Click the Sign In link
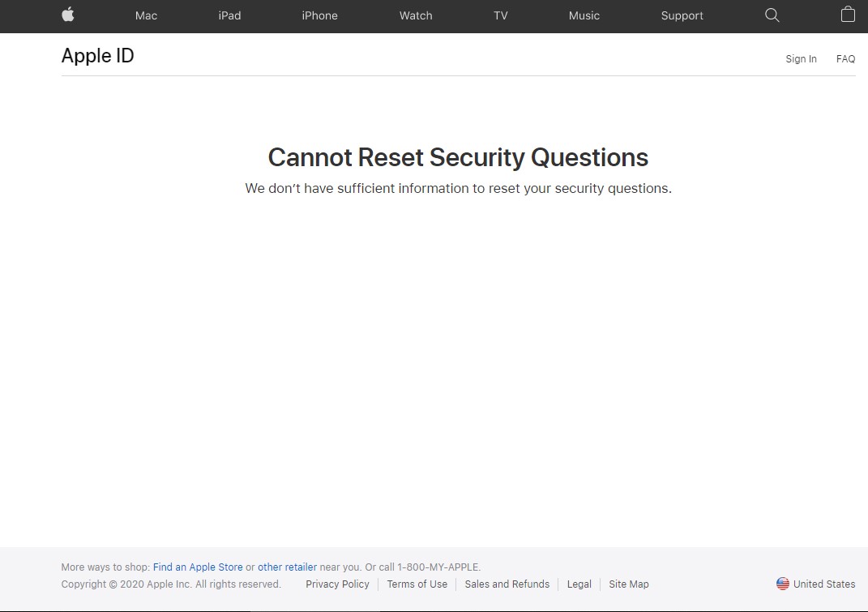This screenshot has height=612, width=868. (801, 58)
